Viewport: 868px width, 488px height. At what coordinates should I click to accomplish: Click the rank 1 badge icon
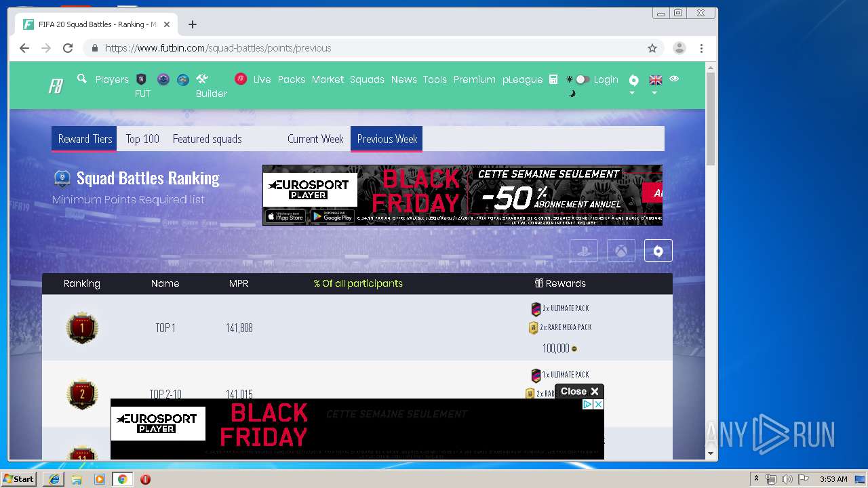click(82, 328)
